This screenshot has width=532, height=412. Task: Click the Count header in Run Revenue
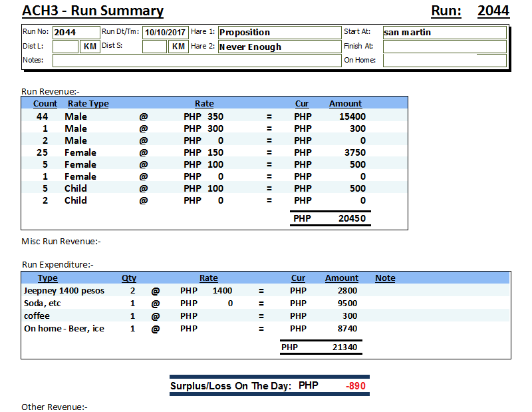click(x=45, y=104)
